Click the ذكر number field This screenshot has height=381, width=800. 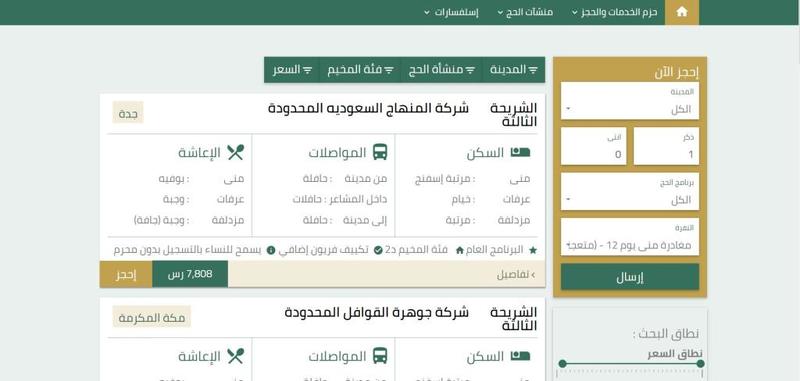(x=666, y=146)
